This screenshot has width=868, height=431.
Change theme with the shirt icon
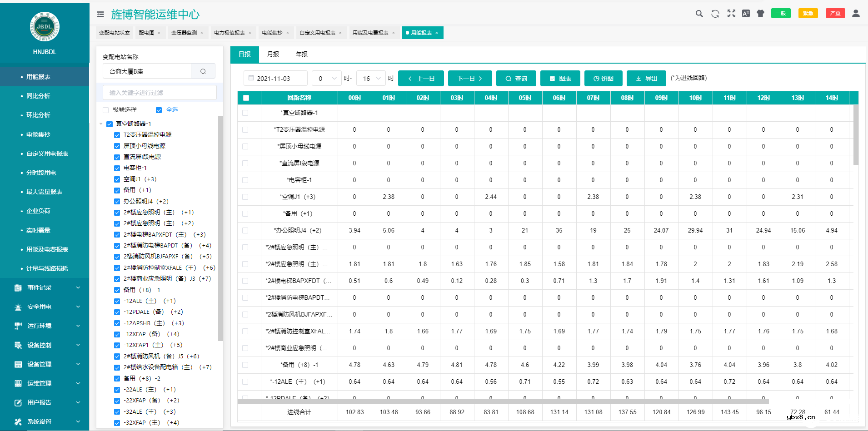760,14
